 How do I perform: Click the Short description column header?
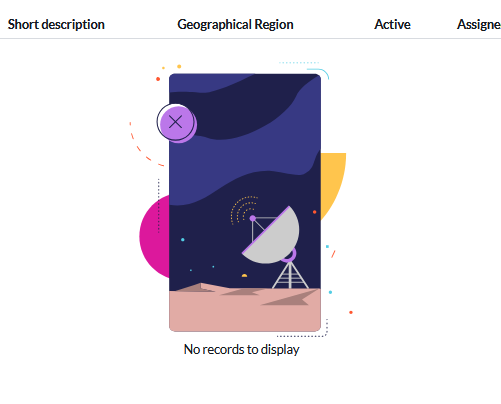(x=56, y=24)
